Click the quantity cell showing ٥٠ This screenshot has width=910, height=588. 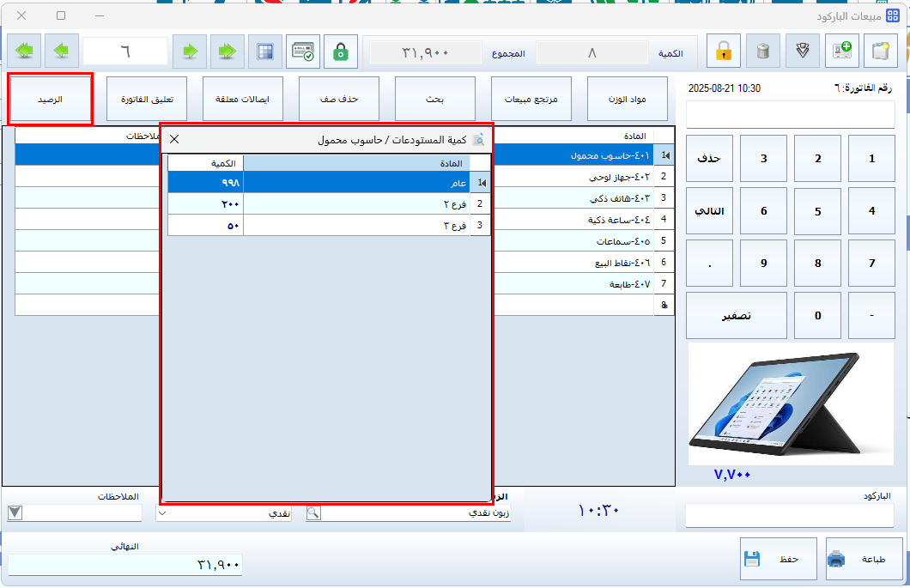click(205, 225)
